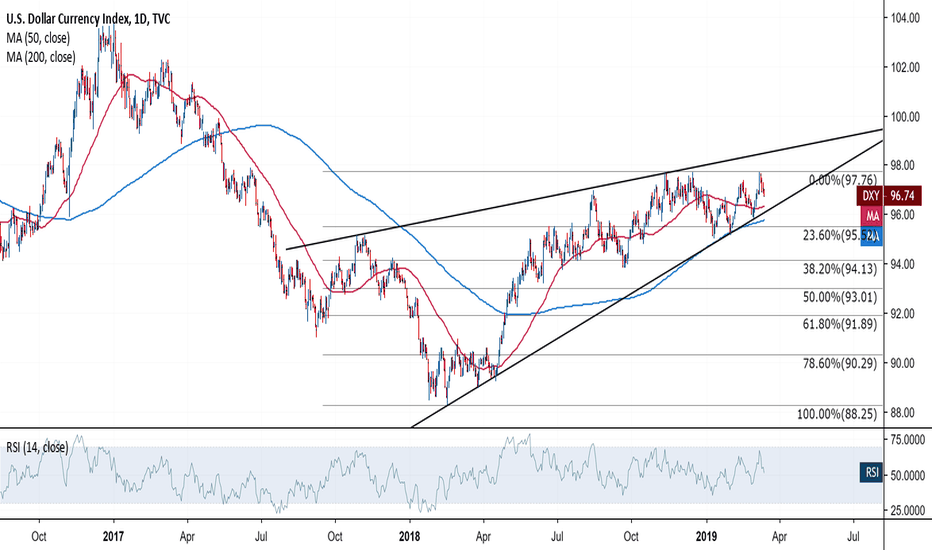932x550 pixels.
Task: Select the 78.60%(90.29) Fibonacci label
Action: tap(840, 363)
